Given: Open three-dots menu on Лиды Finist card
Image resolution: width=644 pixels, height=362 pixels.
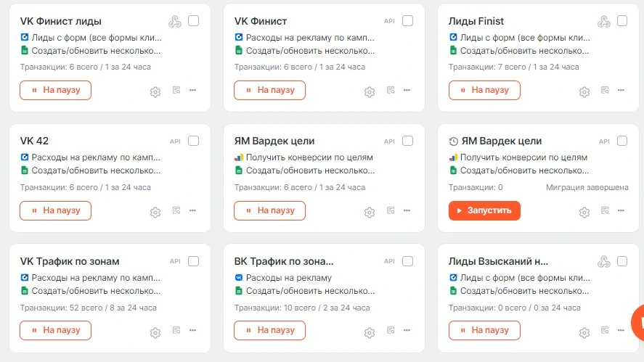Looking at the screenshot, I should tap(621, 90).
